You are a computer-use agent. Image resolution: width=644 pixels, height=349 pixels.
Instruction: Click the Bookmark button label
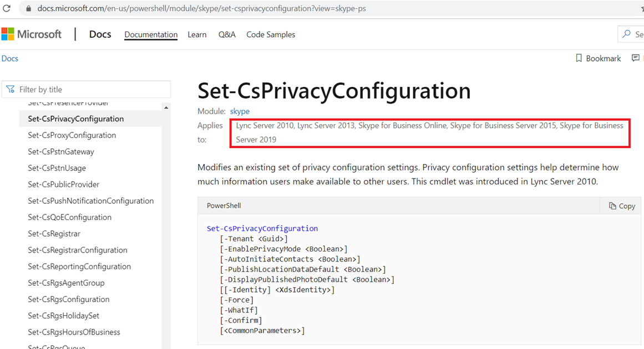point(604,58)
